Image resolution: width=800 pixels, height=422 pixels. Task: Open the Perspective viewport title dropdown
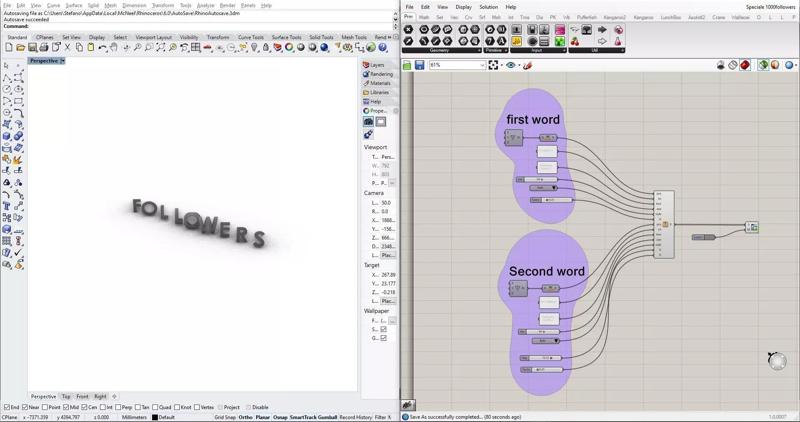tap(62, 61)
